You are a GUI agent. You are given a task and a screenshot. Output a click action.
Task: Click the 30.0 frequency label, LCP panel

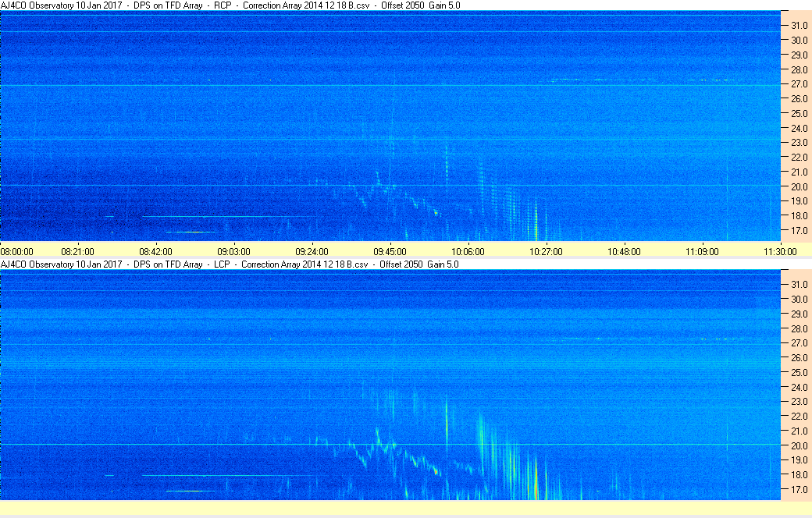(799, 299)
